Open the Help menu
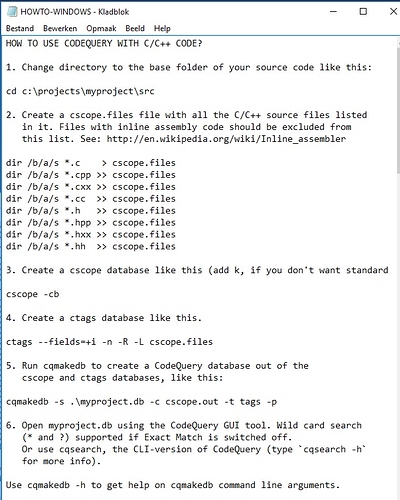This screenshot has height=500, width=400. click(x=162, y=28)
